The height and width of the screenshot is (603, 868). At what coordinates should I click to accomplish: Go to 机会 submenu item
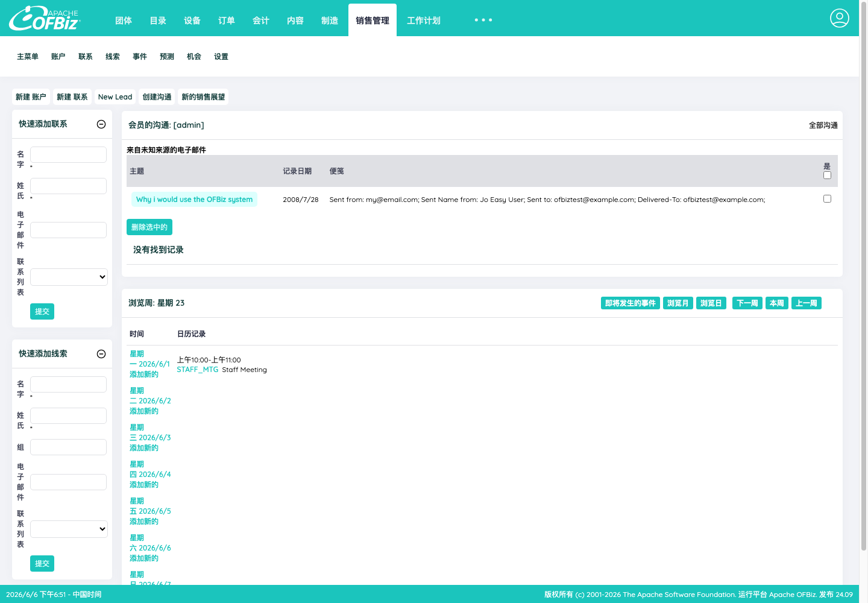tap(194, 57)
